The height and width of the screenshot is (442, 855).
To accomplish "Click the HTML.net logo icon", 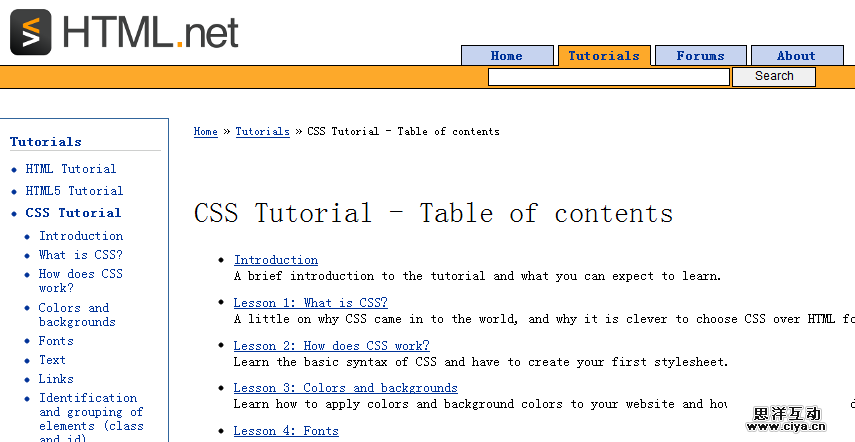I will coord(31,32).
